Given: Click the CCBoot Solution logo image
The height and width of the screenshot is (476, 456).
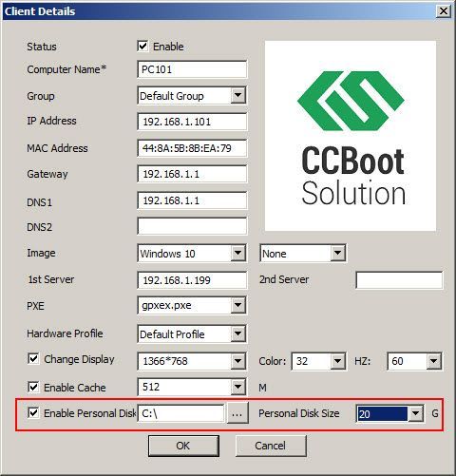Looking at the screenshot, I should [x=351, y=136].
